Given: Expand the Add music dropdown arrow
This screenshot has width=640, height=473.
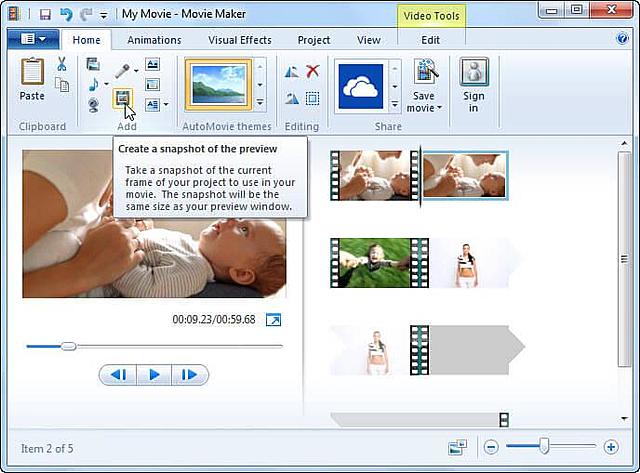Looking at the screenshot, I should (x=107, y=84).
